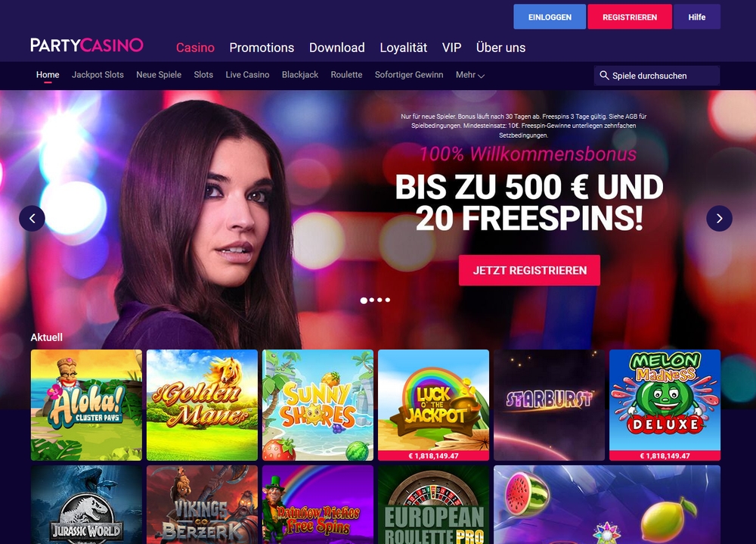Click the Jetzt Registrieren banner button

coord(529,270)
